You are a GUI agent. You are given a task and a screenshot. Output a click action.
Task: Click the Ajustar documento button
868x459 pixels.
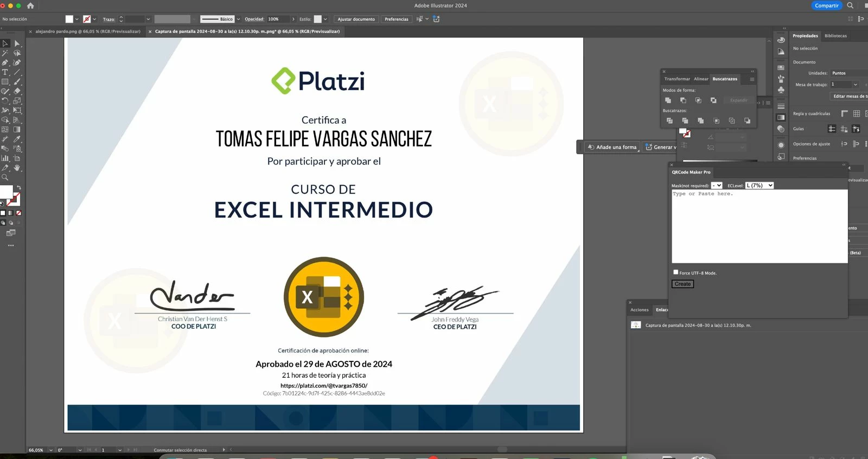coord(356,19)
